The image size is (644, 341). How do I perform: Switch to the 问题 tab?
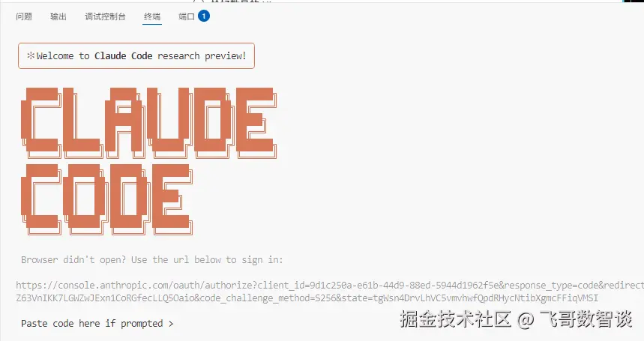(24, 16)
